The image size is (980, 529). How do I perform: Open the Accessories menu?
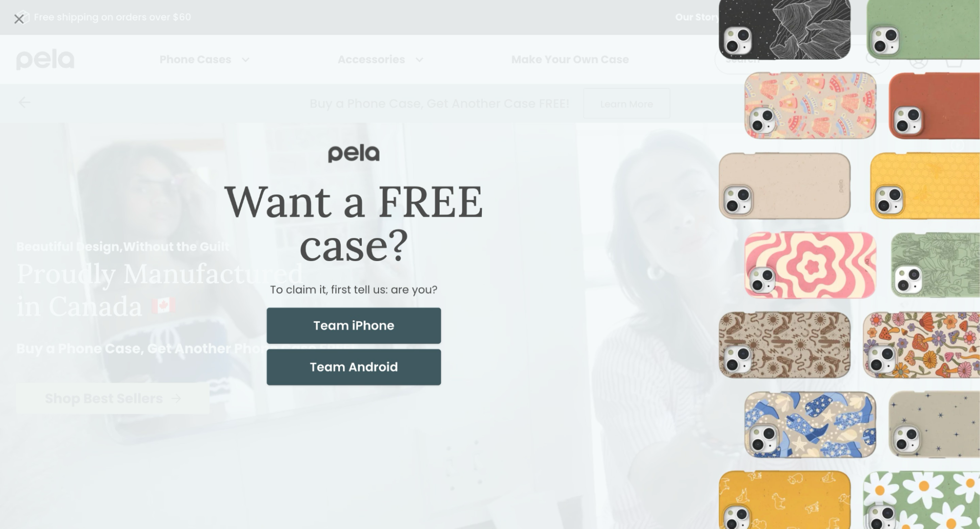tap(371, 59)
